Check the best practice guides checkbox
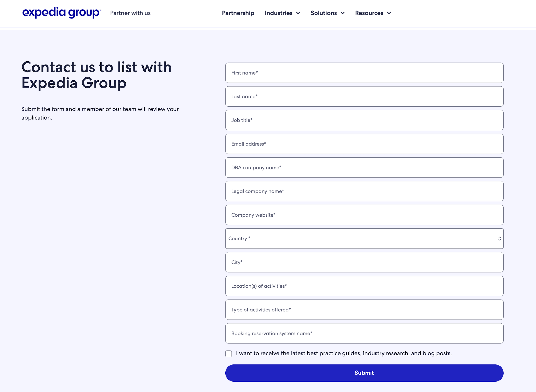 [x=229, y=354]
